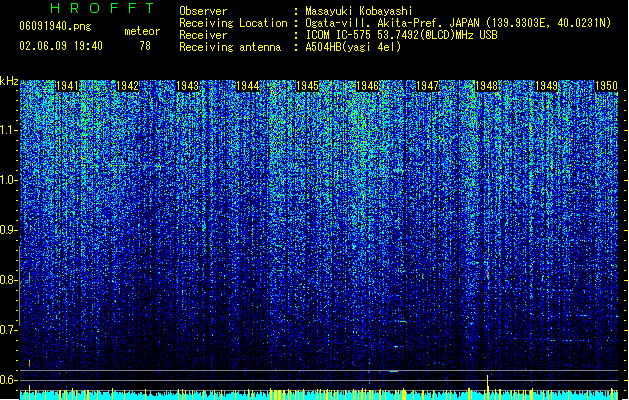The image size is (629, 400).
Task: Click the ICOM IC-575 receiver text
Action: pyautogui.click(x=401, y=35)
